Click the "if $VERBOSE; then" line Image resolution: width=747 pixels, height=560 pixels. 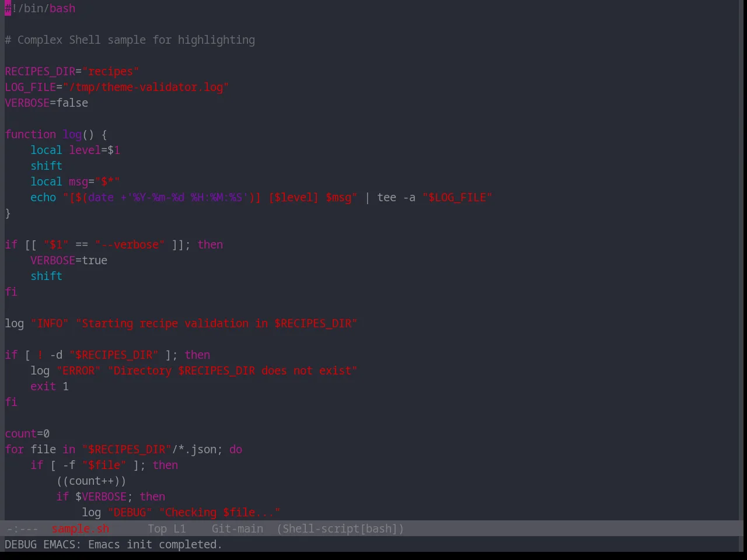[x=111, y=497]
